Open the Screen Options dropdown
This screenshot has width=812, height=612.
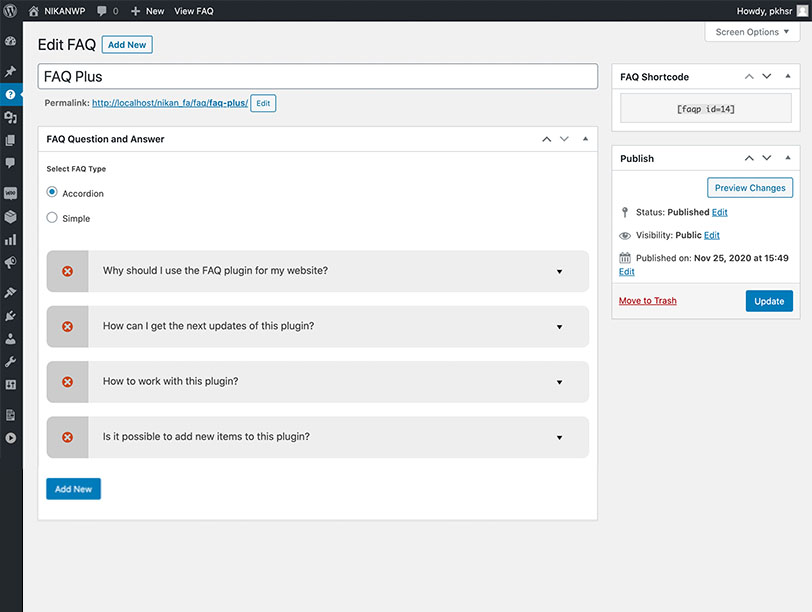tap(752, 32)
